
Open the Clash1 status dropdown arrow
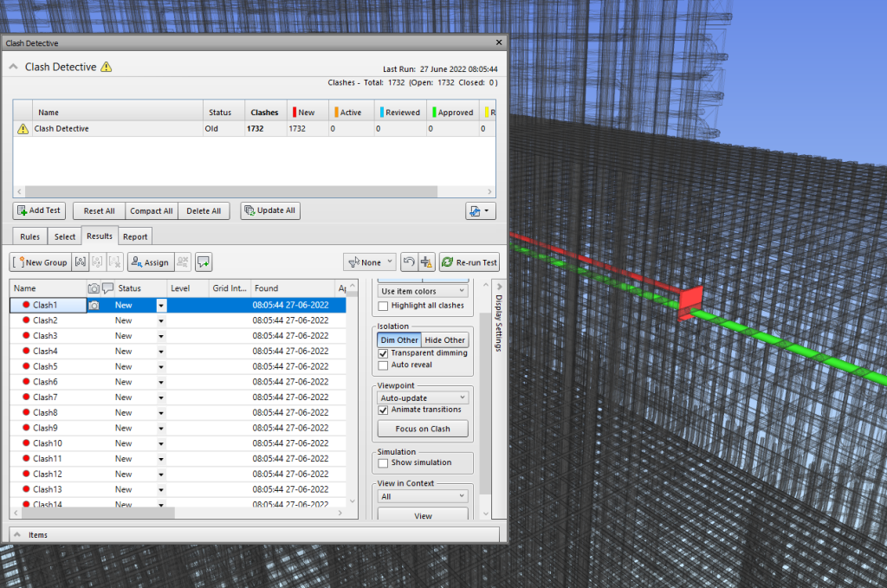[161, 306]
